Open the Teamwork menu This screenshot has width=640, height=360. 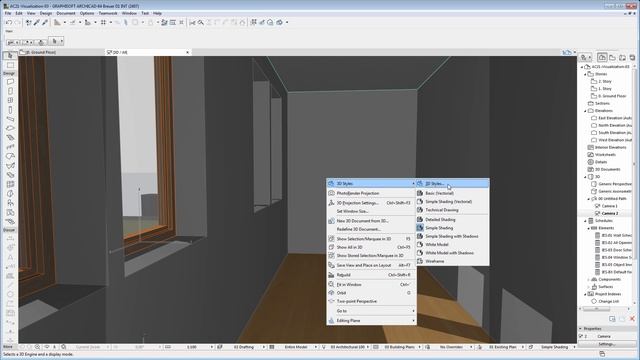(x=108, y=13)
